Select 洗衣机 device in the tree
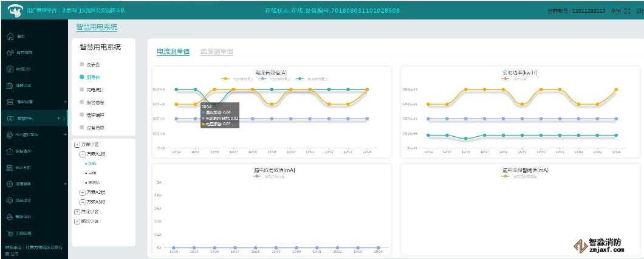This screenshot has height=259, width=644. pyautogui.click(x=92, y=182)
